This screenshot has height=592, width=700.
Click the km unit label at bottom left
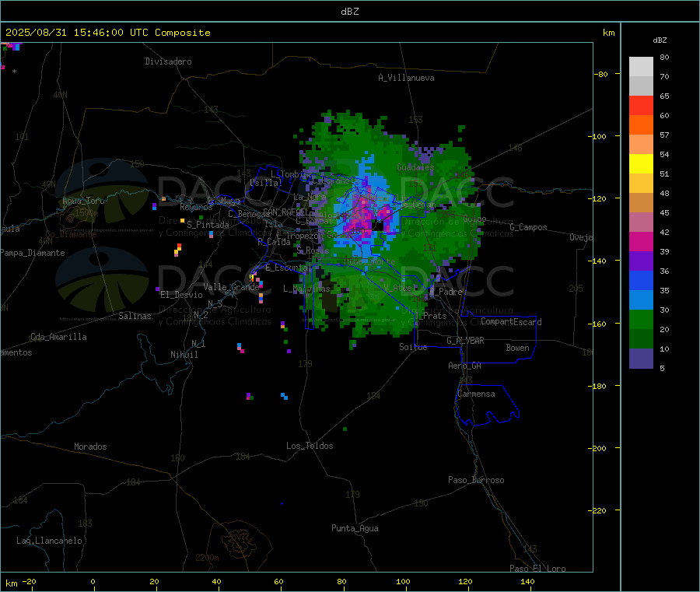click(x=12, y=583)
